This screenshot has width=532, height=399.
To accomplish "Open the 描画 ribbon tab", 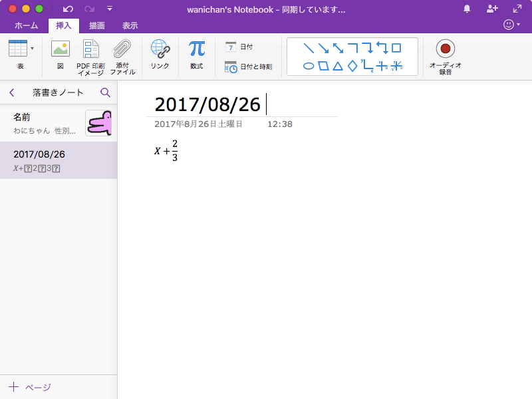I will click(96, 25).
